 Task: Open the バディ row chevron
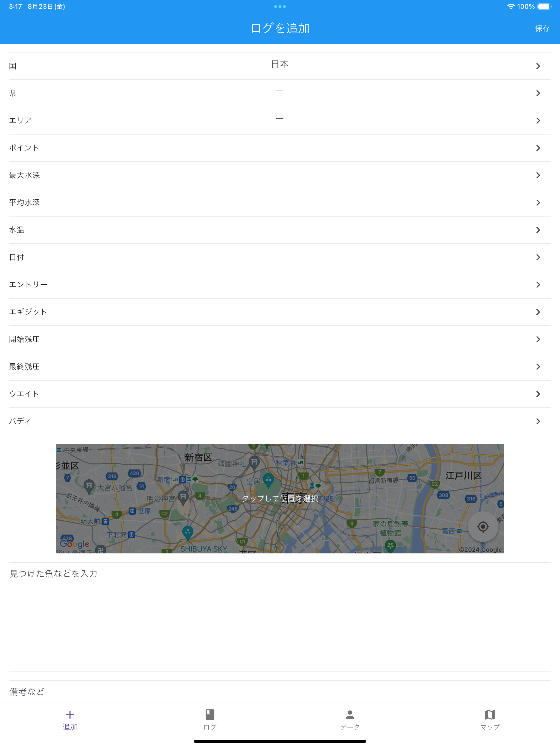point(538,421)
